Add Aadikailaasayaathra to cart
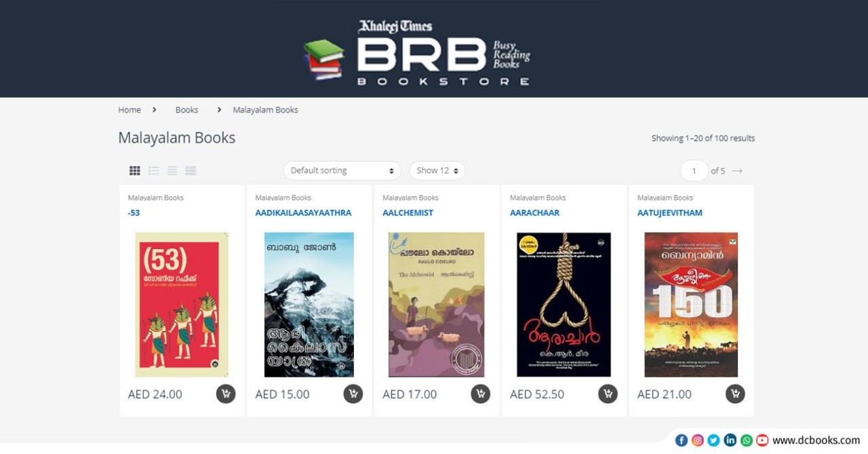The width and height of the screenshot is (868, 454). [353, 394]
